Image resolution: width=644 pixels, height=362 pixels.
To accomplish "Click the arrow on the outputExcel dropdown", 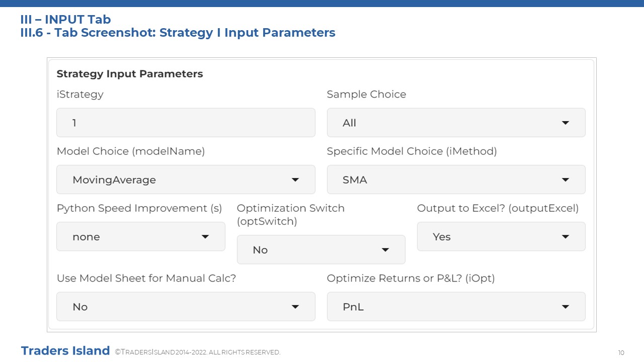I will point(566,237).
